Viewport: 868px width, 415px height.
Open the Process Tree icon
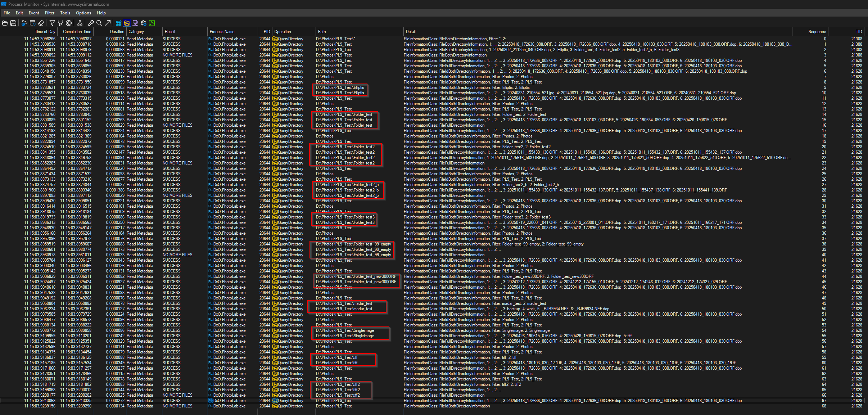click(80, 23)
